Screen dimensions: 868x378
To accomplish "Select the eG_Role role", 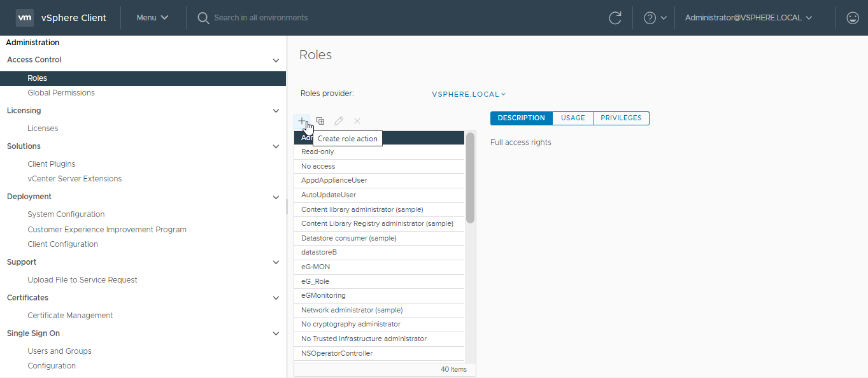I will 379,282.
